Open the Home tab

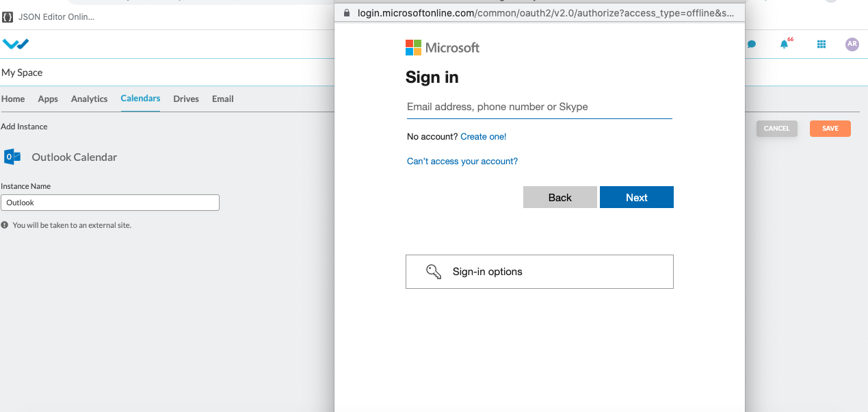(13, 99)
